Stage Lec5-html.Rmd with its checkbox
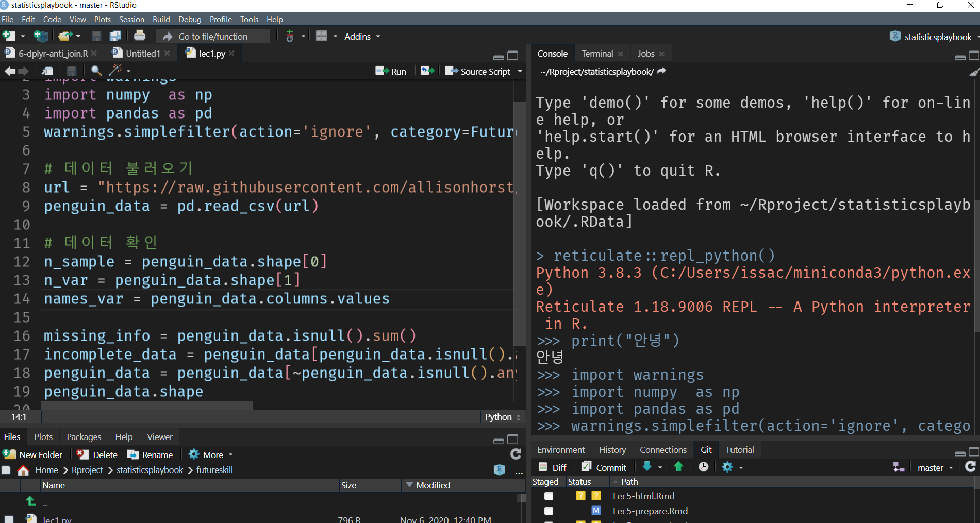The image size is (980, 523). pos(549,496)
